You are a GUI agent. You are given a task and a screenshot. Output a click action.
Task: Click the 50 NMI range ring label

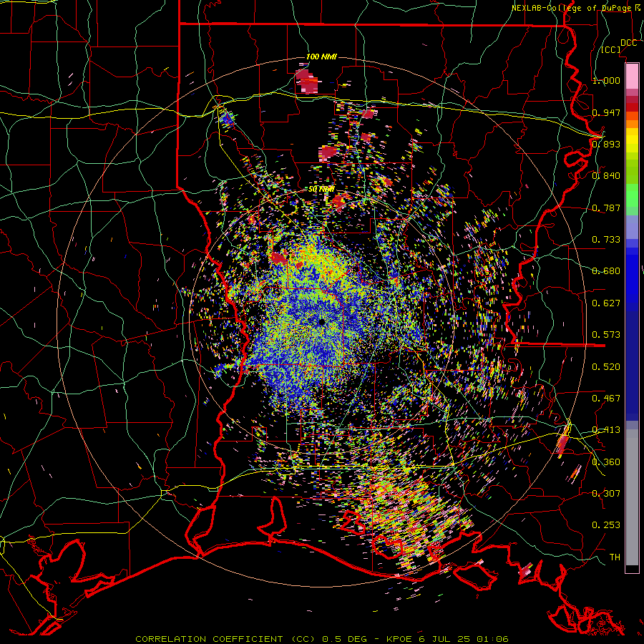click(321, 190)
